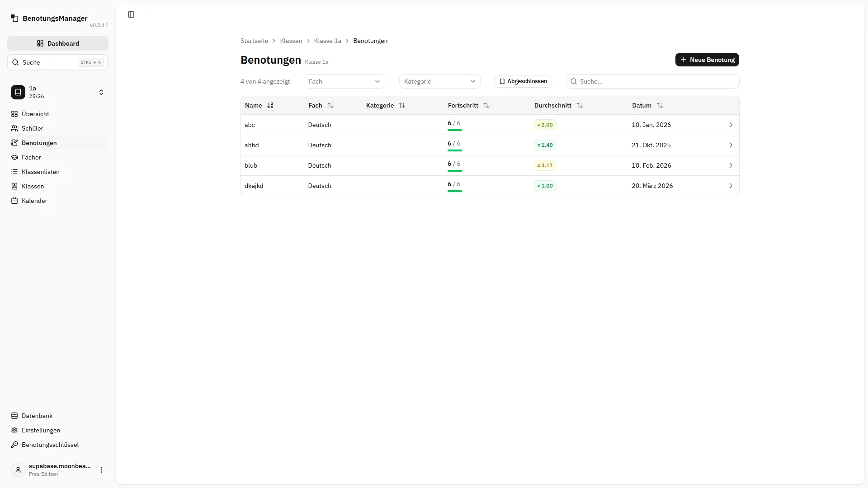This screenshot has width=868, height=488.
Task: Open Einstellungen in the sidebar
Action: click(58, 430)
